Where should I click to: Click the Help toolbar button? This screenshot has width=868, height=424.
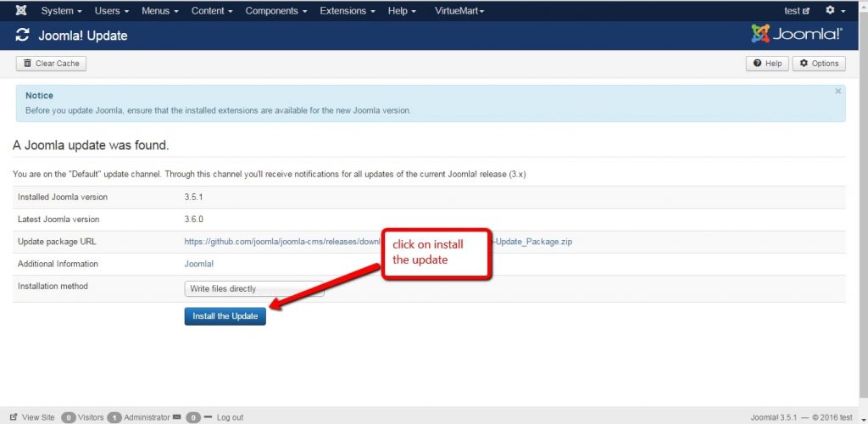click(767, 63)
